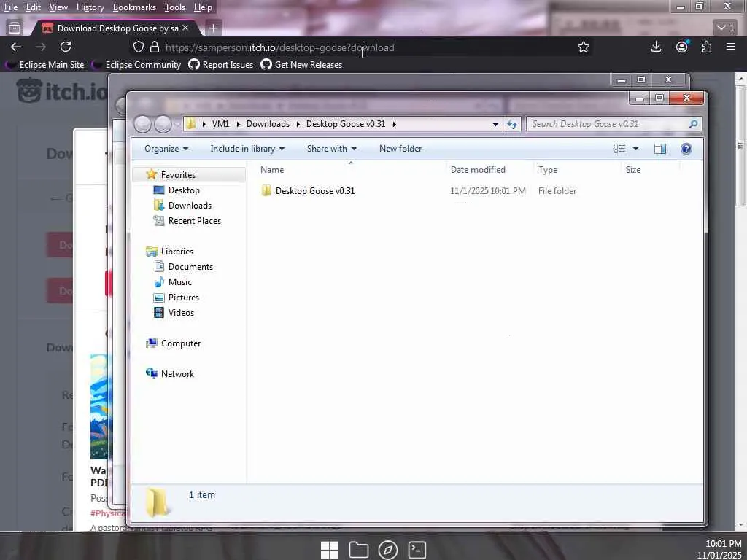The image size is (747, 560).
Task: Select VM1 in the Explorer breadcrumb
Action: (x=220, y=124)
